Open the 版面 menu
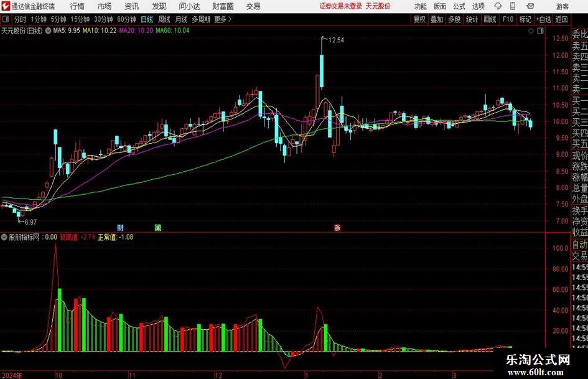588x379 pixels. coord(440,6)
